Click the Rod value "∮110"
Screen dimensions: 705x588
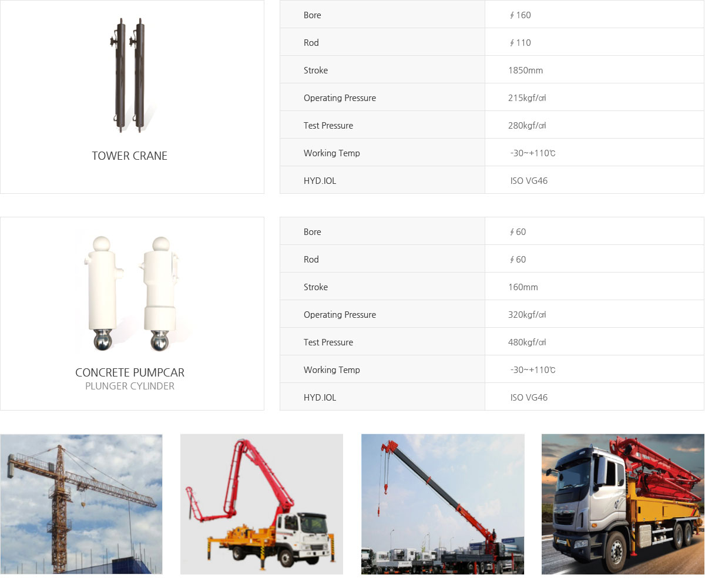[520, 42]
